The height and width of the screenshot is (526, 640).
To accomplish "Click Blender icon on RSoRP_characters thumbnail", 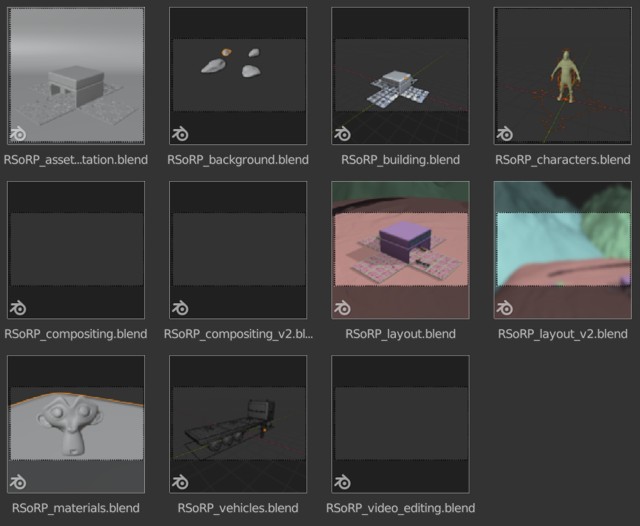I will [x=504, y=134].
